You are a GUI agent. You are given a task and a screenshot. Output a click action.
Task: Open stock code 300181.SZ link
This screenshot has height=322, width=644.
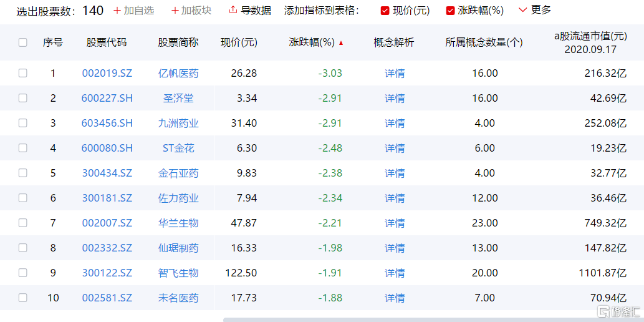pyautogui.click(x=107, y=198)
